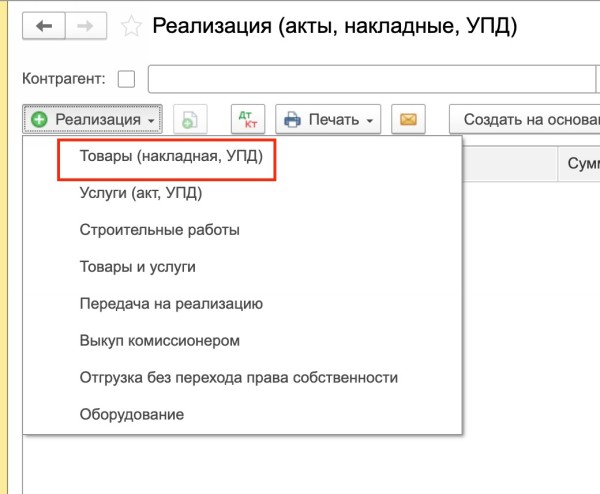Click the forward navigation arrow
This screenshot has width=600, height=494.
pos(87,25)
